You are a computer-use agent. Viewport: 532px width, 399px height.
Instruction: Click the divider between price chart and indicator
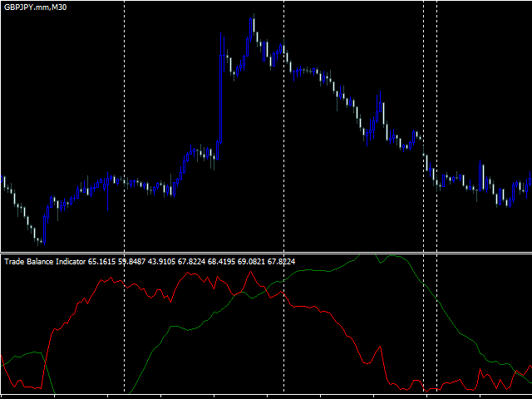(x=266, y=253)
